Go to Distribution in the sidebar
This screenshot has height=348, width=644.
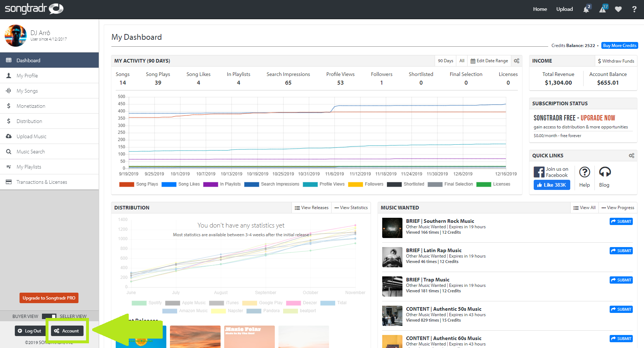[x=49, y=121]
